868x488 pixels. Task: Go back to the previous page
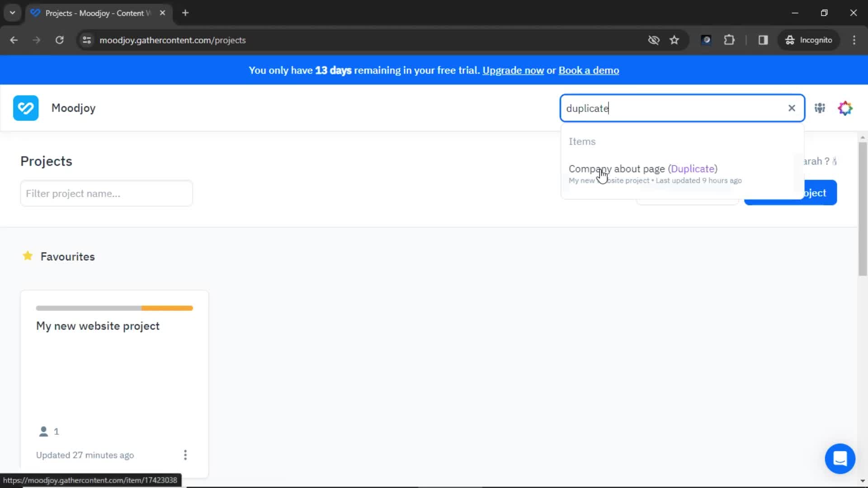pos(14,40)
